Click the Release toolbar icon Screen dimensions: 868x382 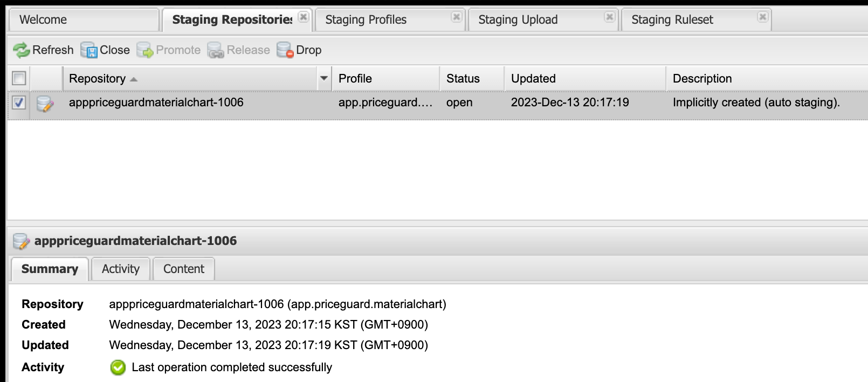[216, 50]
